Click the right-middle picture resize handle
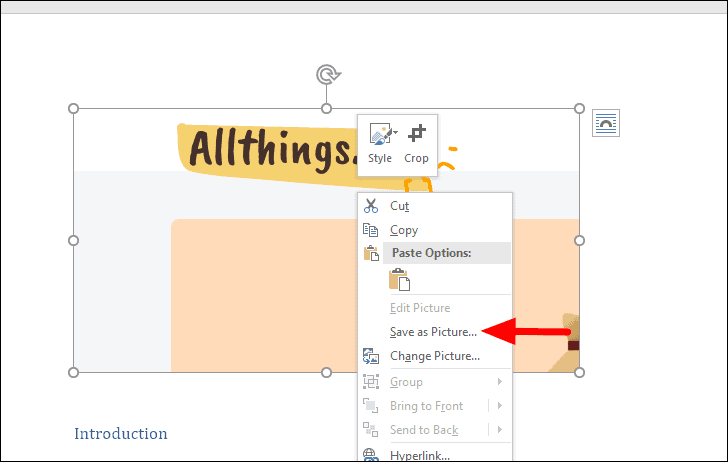 (579, 241)
